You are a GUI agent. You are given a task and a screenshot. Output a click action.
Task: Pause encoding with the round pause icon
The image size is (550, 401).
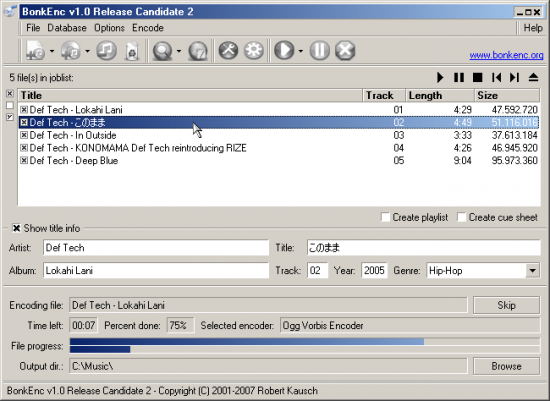[320, 51]
